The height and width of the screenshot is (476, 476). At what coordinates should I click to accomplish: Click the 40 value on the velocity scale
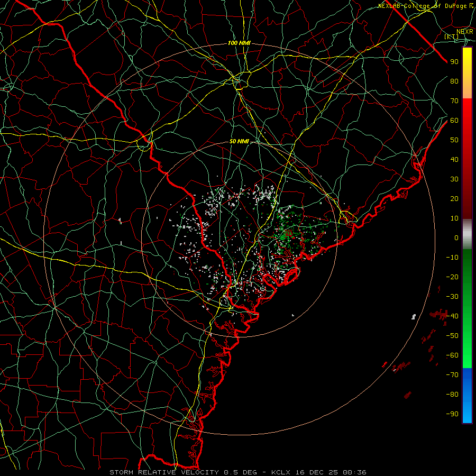(x=454, y=160)
